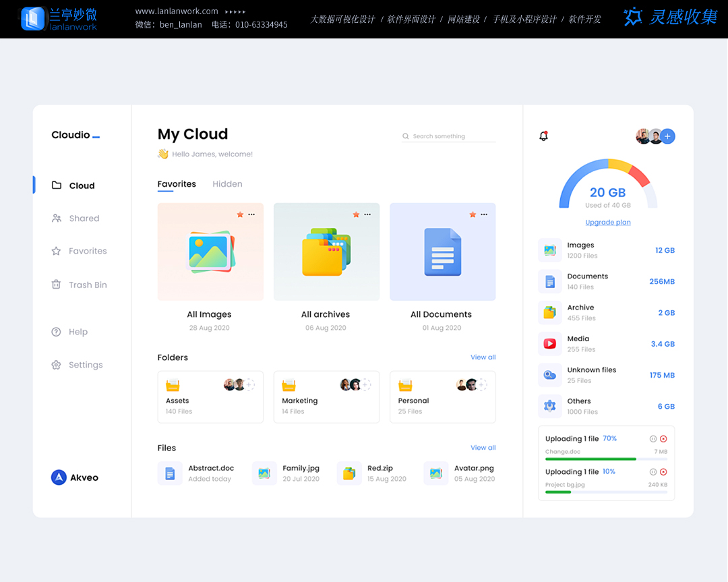Click the Upgrade plan link
Image resolution: width=728 pixels, height=582 pixels.
608,223
